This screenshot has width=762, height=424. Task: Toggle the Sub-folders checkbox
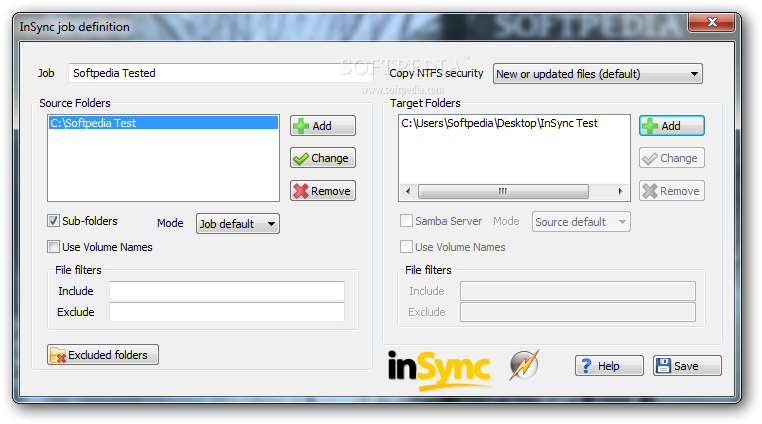click(x=53, y=221)
